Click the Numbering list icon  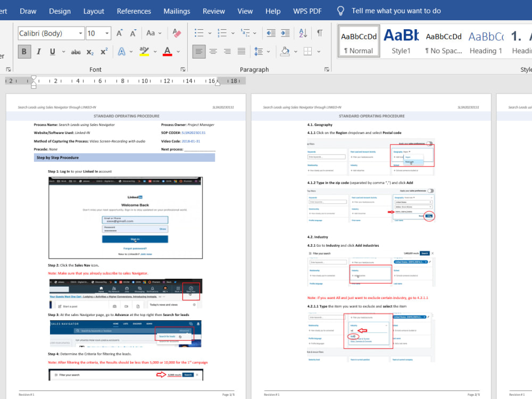[x=222, y=33]
